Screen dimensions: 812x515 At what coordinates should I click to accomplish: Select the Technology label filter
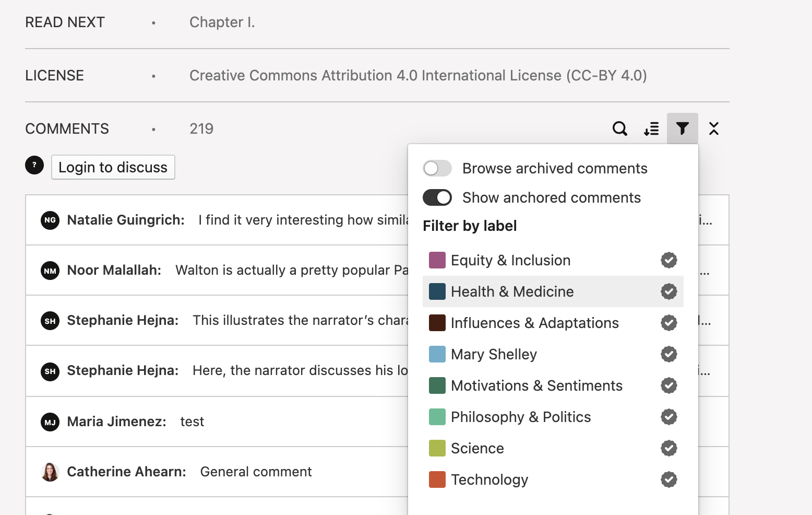[553, 479]
